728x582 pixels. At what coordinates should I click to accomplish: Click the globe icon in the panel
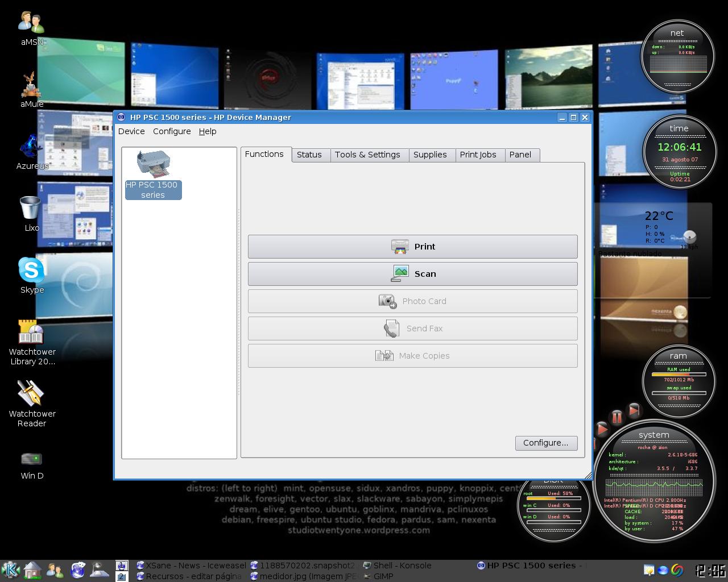coord(78,570)
